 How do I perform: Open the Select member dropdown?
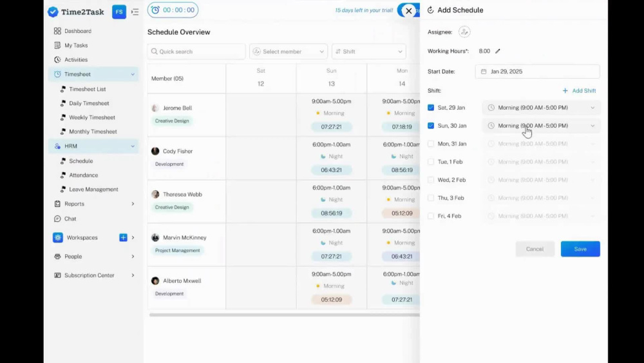tap(289, 52)
